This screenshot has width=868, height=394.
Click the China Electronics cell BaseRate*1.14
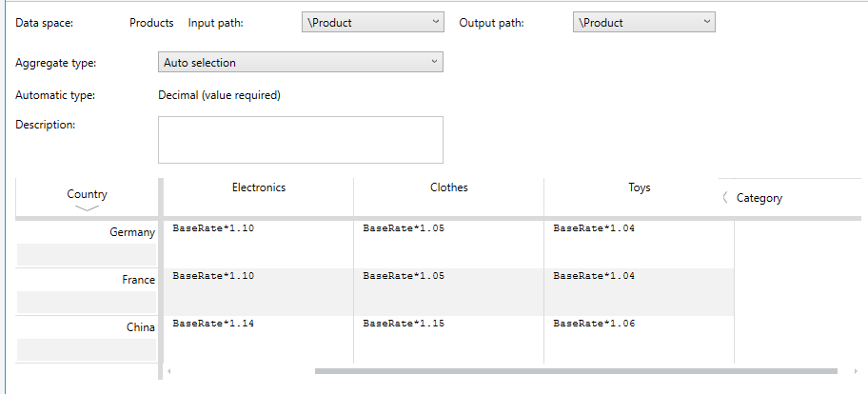[259, 340]
